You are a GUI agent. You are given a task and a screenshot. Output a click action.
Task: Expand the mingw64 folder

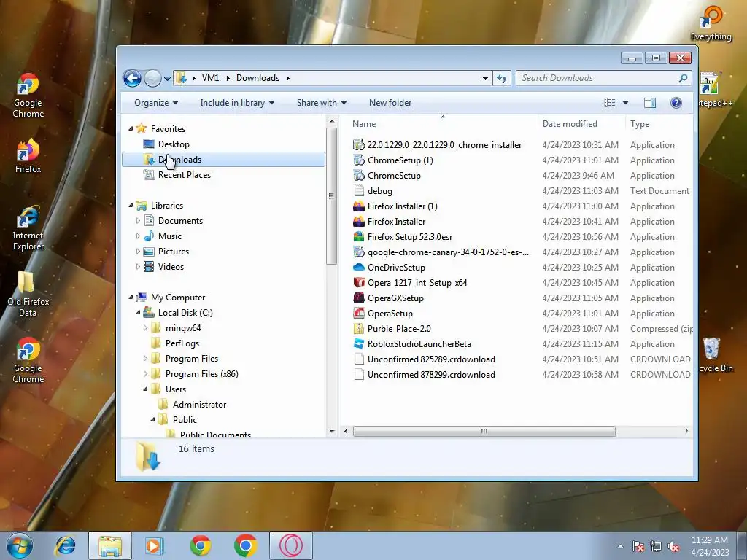145,328
